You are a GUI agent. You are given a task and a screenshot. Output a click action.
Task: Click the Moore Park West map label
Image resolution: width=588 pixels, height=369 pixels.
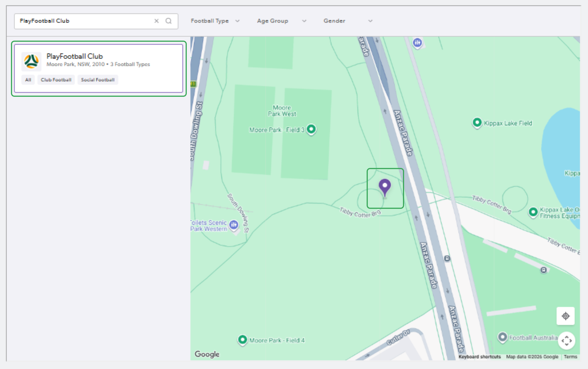coord(282,111)
